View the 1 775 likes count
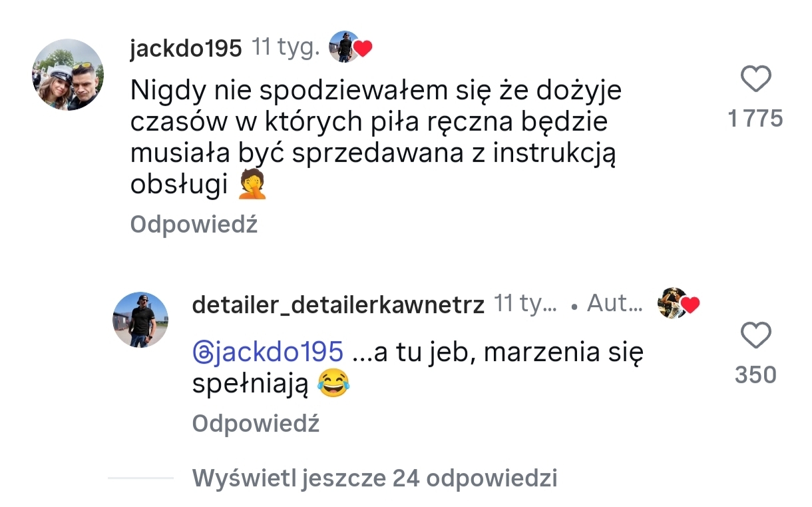 755,119
